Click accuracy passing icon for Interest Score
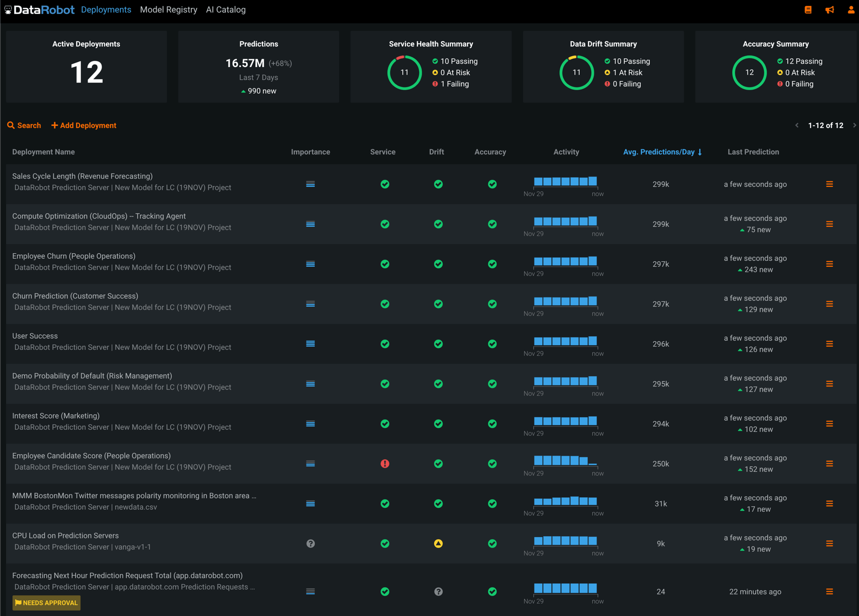The image size is (859, 616). click(x=492, y=424)
